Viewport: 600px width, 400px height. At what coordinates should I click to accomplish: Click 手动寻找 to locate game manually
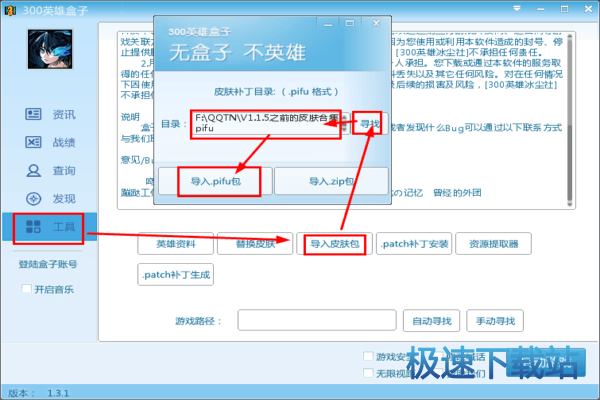tap(495, 320)
